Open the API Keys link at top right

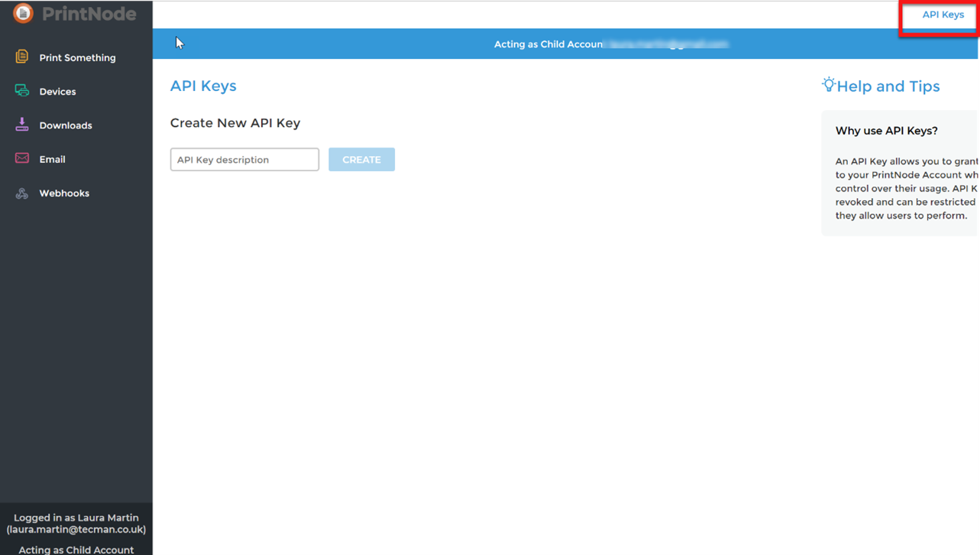pyautogui.click(x=943, y=15)
